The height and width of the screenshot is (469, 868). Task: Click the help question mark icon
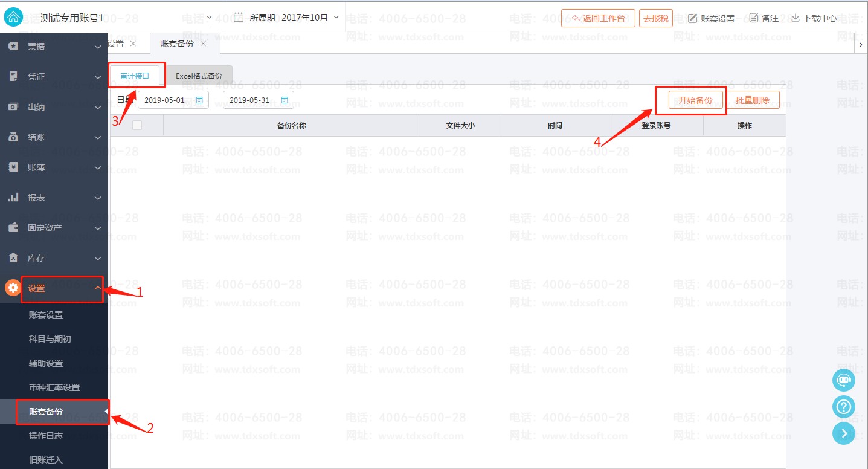pyautogui.click(x=843, y=407)
